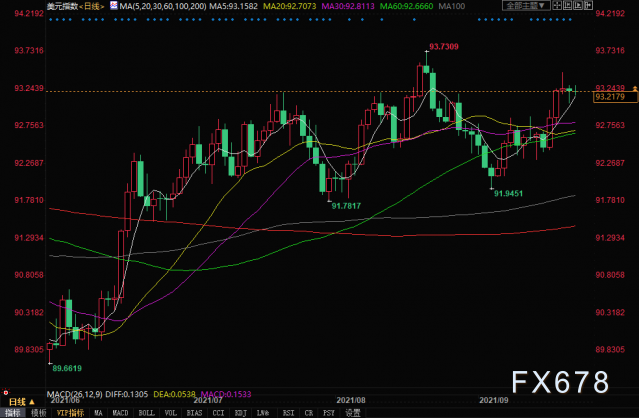The width and height of the screenshot is (640, 418).
Task: Click the 91.7817 low price marker
Action: [346, 206]
